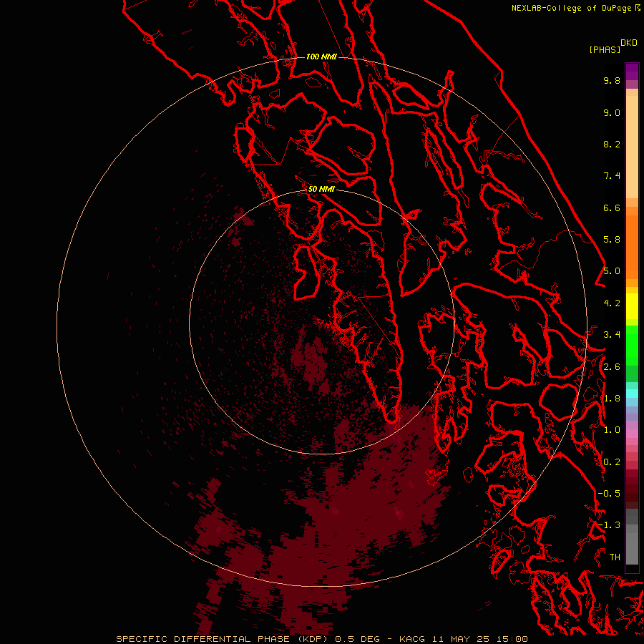Click the 4.2 legend value

(x=612, y=303)
